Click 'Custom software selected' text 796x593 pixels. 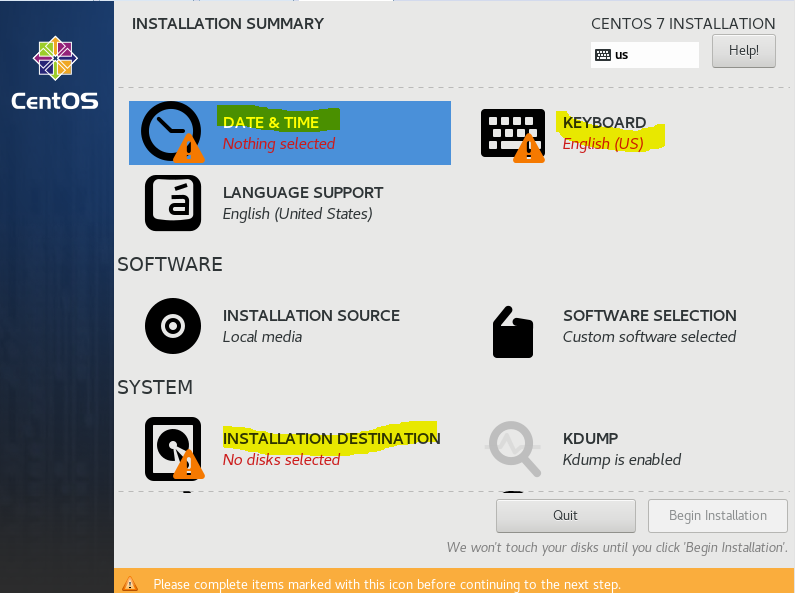click(649, 337)
